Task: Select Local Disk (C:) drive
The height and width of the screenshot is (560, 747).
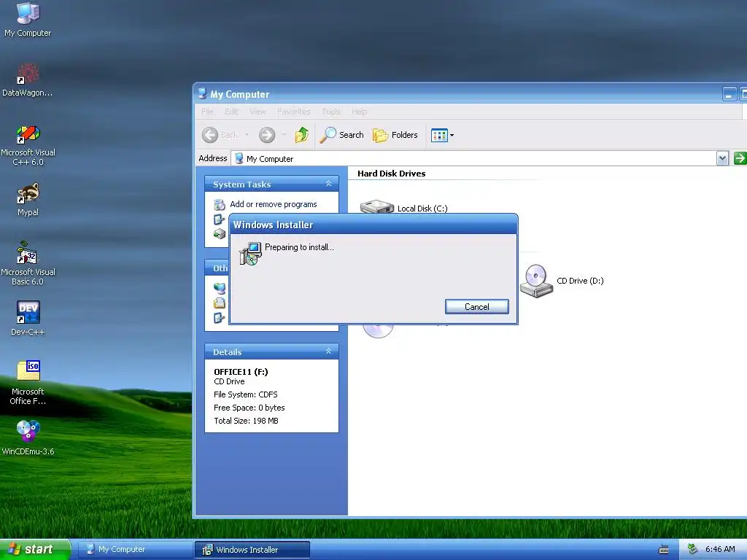Action: [404, 207]
